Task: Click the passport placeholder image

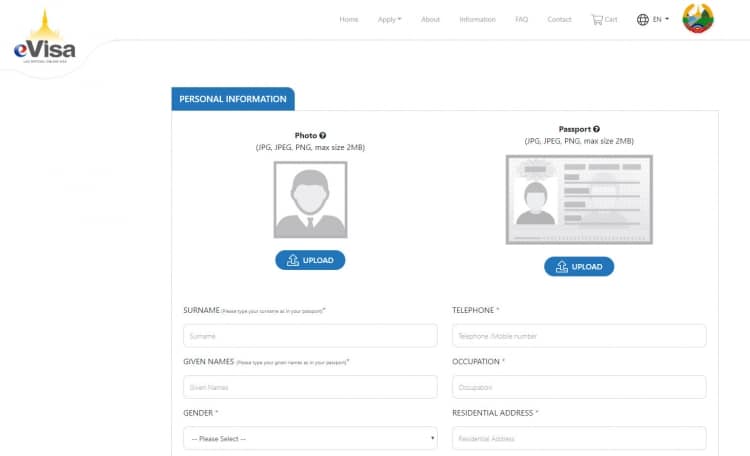Action: 579,200
